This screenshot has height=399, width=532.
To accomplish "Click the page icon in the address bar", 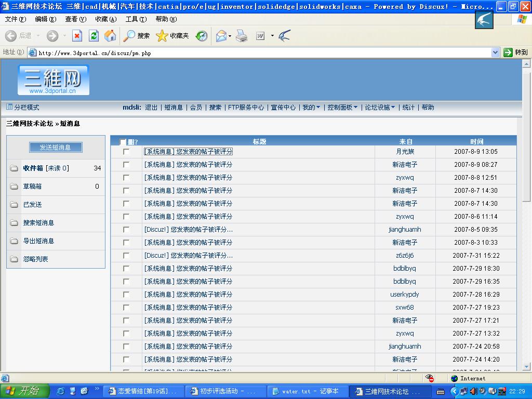I will [x=32, y=52].
